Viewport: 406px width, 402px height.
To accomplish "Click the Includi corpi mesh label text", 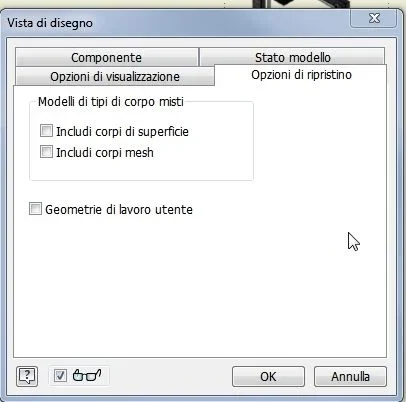I will tap(105, 153).
